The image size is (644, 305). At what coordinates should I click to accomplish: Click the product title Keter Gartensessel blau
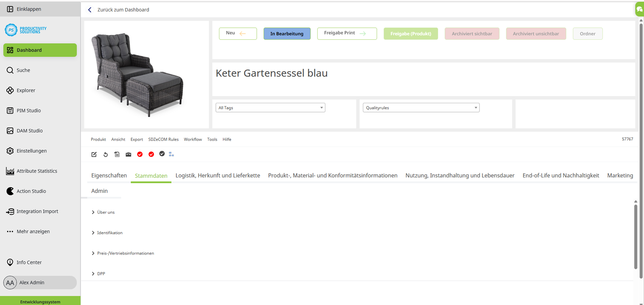coord(272,73)
